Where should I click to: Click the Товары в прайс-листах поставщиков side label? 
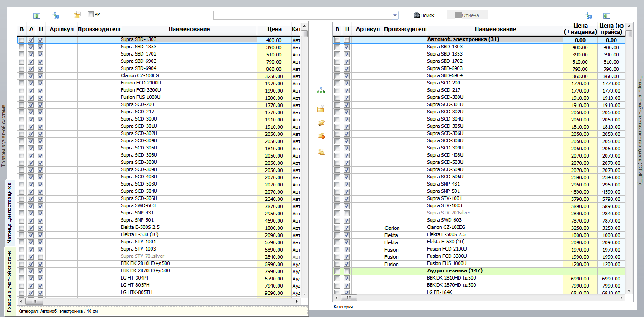click(639, 130)
